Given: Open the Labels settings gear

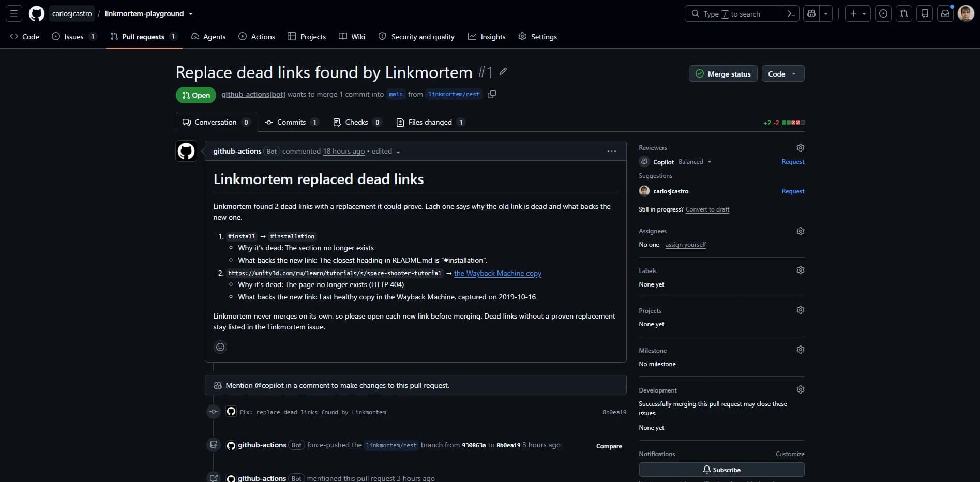Looking at the screenshot, I should coord(801,270).
